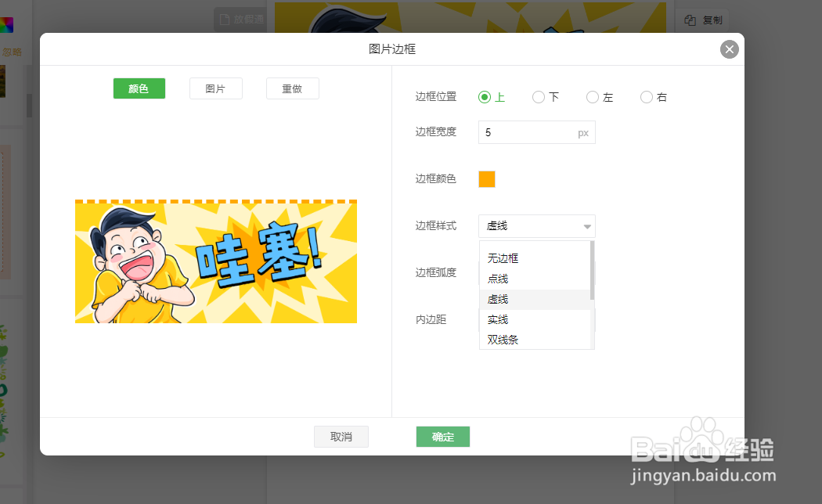This screenshot has width=822, height=504.
Task: Select border position 右 radio
Action: [x=647, y=97]
